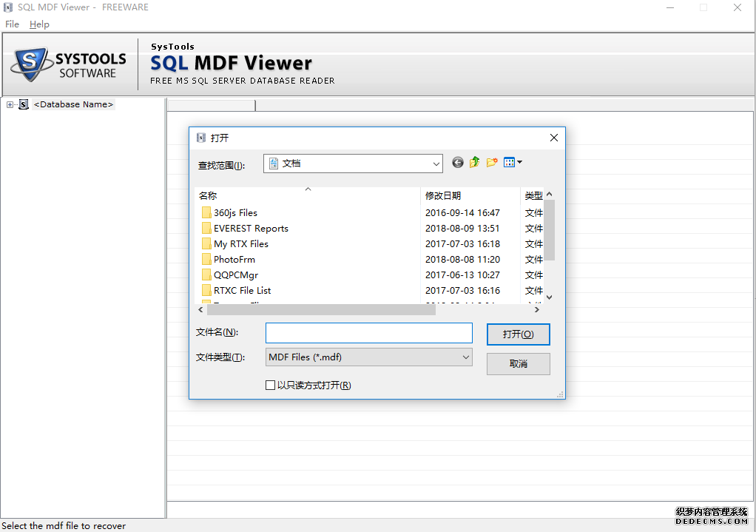Click the date 2017-07-03 16:18
The height and width of the screenshot is (532, 756).
tap(462, 243)
